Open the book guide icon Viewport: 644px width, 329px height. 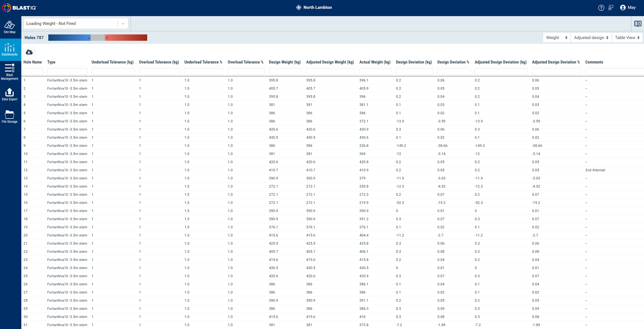(638, 23)
